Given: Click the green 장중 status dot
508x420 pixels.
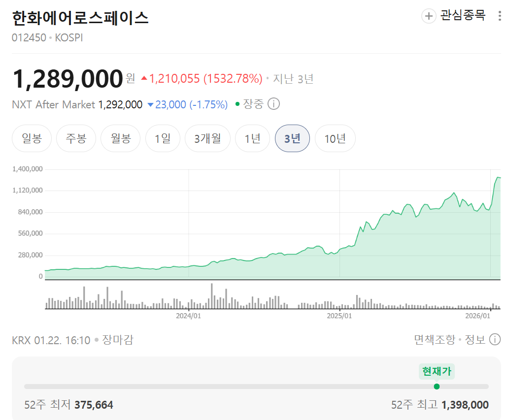Looking at the screenshot, I should (237, 104).
